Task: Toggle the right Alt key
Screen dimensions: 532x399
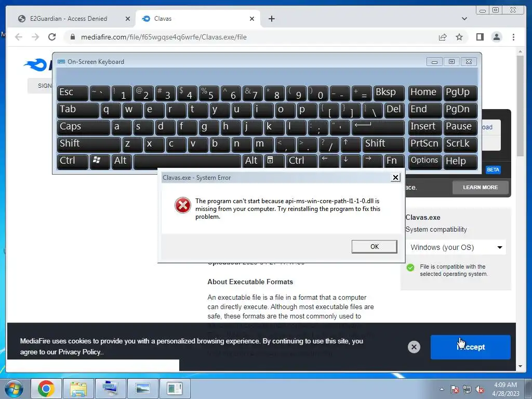Action: 253,162
